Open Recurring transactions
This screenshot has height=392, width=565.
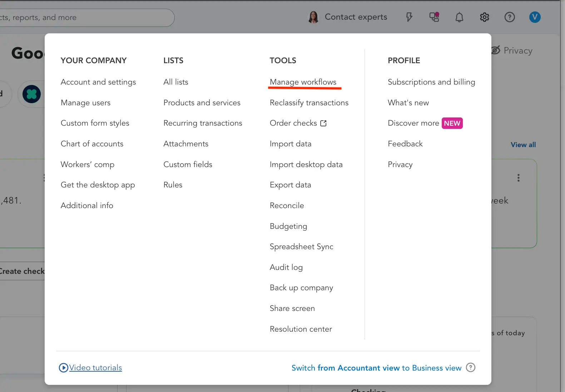(203, 123)
